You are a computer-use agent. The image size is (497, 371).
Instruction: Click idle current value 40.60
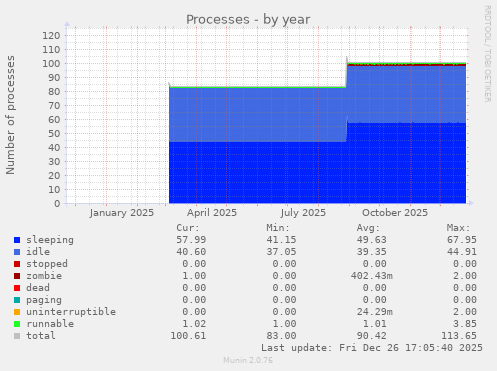[191, 252]
